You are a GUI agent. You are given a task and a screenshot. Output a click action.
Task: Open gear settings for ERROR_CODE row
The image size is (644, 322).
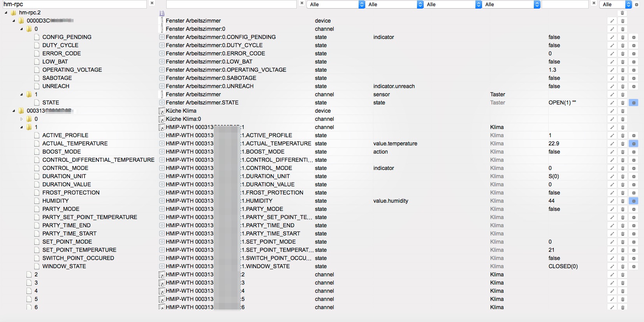[633, 54]
